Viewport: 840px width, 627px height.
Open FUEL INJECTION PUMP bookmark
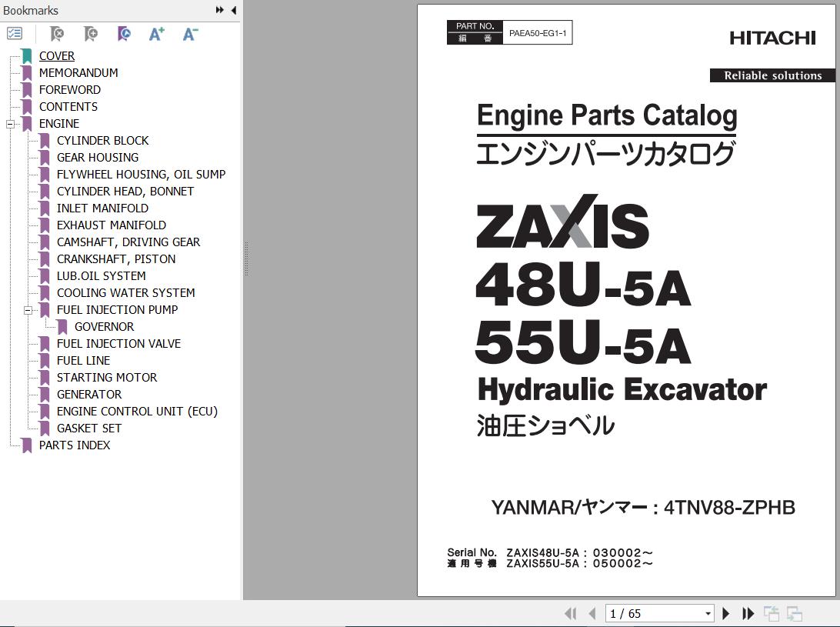(x=118, y=310)
